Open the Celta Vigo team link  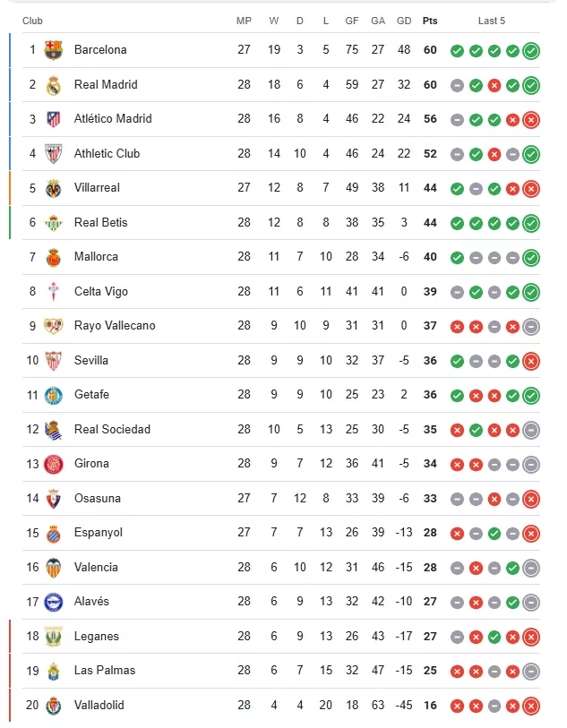(100, 292)
